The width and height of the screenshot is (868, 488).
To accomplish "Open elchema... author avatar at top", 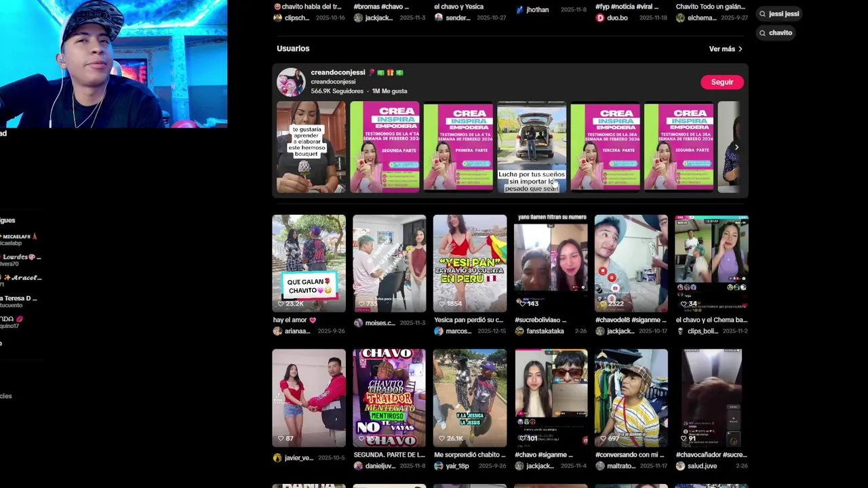I will pos(681,18).
